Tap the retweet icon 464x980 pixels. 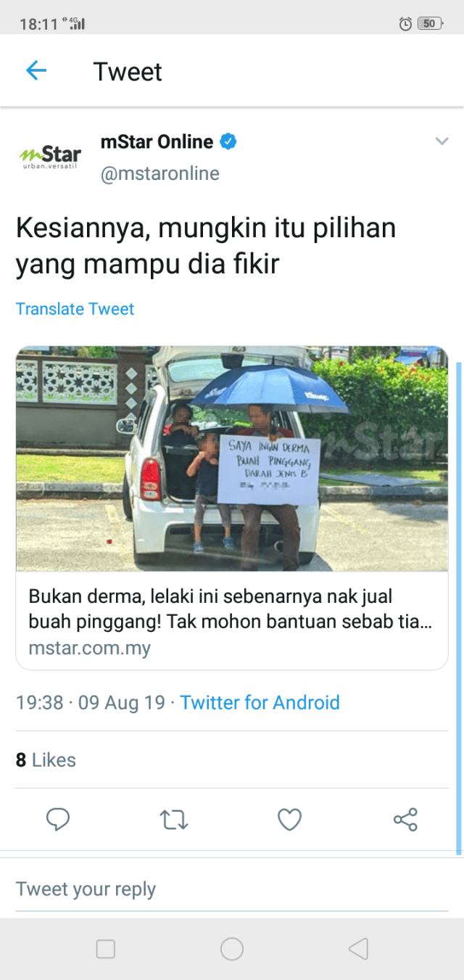tap(174, 820)
